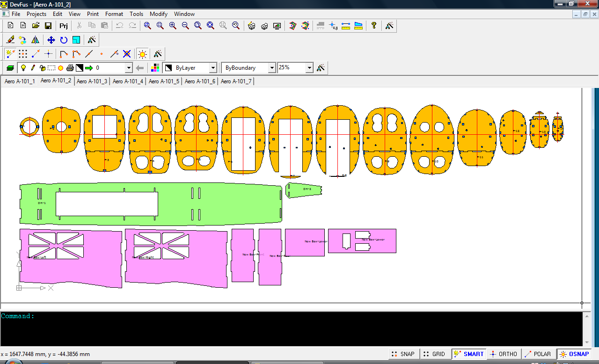599x364 pixels.
Task: Switch to the Aero A-101_5 tab
Action: pos(164,81)
